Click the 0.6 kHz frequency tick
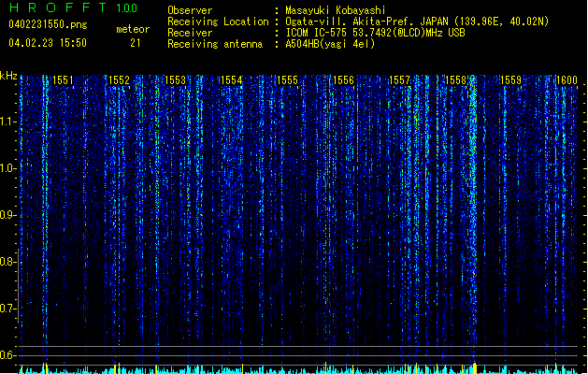This screenshot has height=374, width=588. coord(8,355)
